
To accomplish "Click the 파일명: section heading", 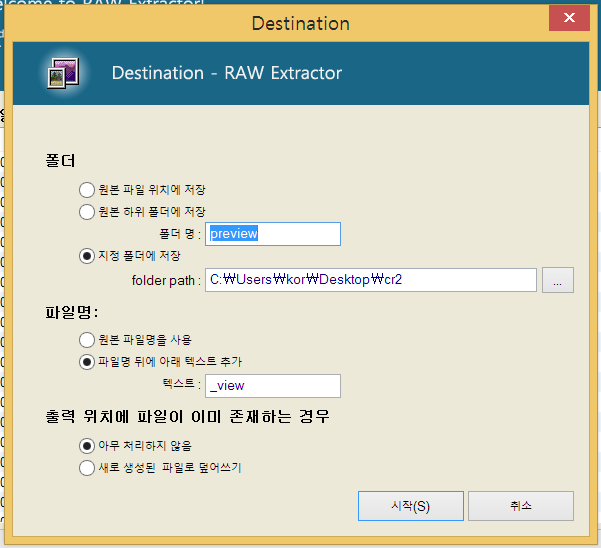I will click(x=72, y=312).
